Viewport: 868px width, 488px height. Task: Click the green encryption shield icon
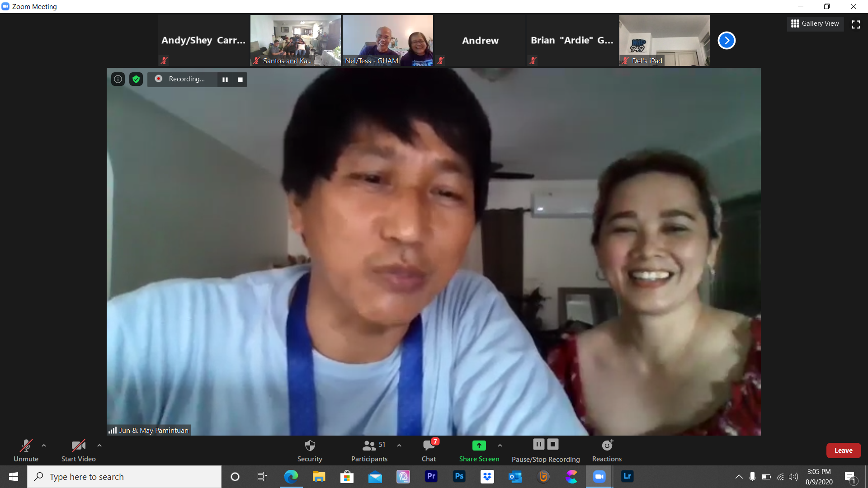coord(136,79)
